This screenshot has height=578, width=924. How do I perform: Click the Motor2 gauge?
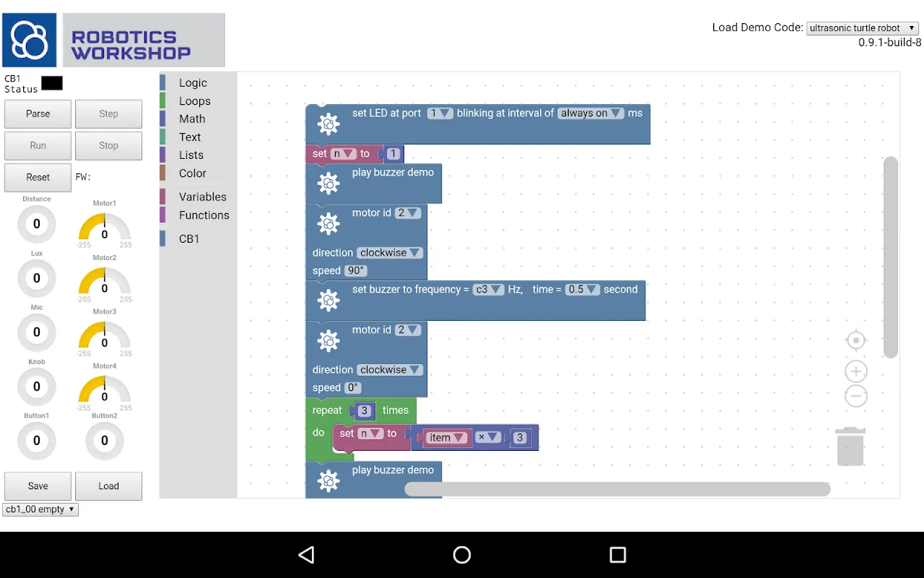(x=105, y=282)
